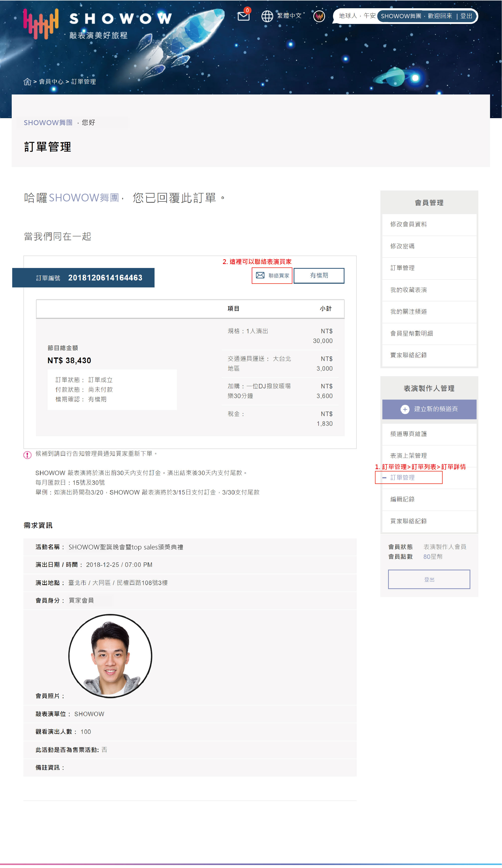Open 賣家聯絡紀錄 menu item
The image size is (502, 868).
pos(429,355)
